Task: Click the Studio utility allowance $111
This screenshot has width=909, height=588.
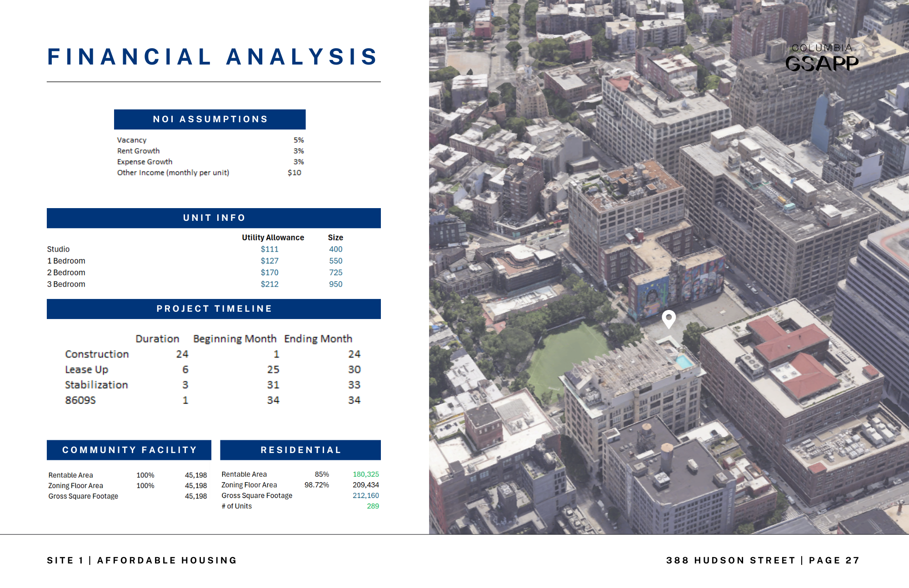Action: pyautogui.click(x=270, y=249)
